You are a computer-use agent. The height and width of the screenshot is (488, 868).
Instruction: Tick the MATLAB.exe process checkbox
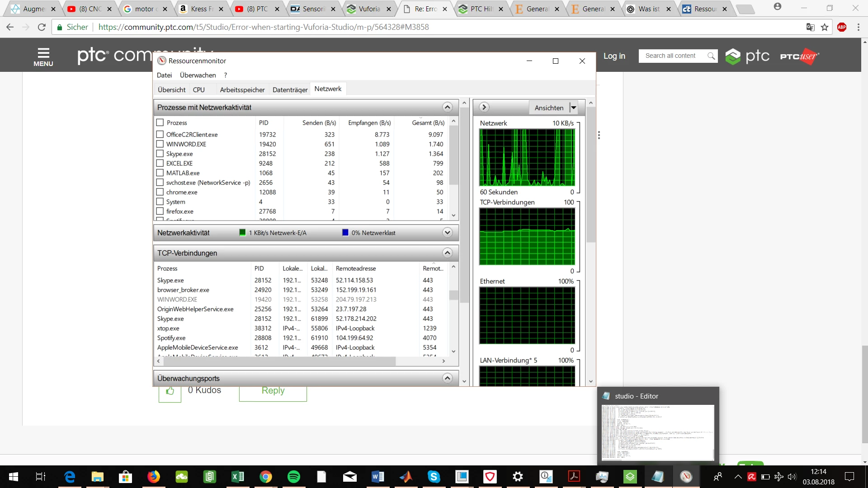[x=160, y=173]
